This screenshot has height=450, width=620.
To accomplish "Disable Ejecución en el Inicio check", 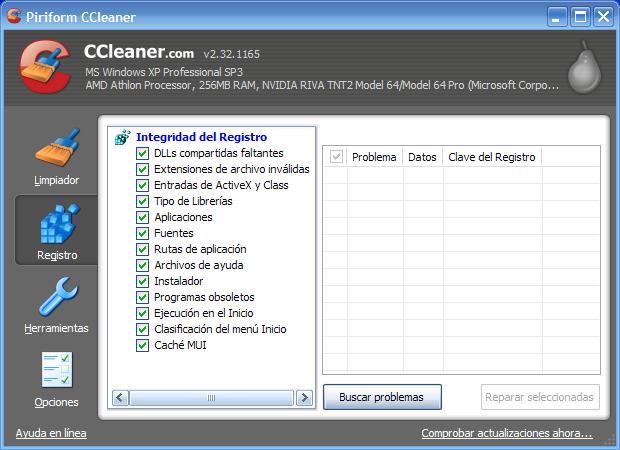I will pos(142,314).
